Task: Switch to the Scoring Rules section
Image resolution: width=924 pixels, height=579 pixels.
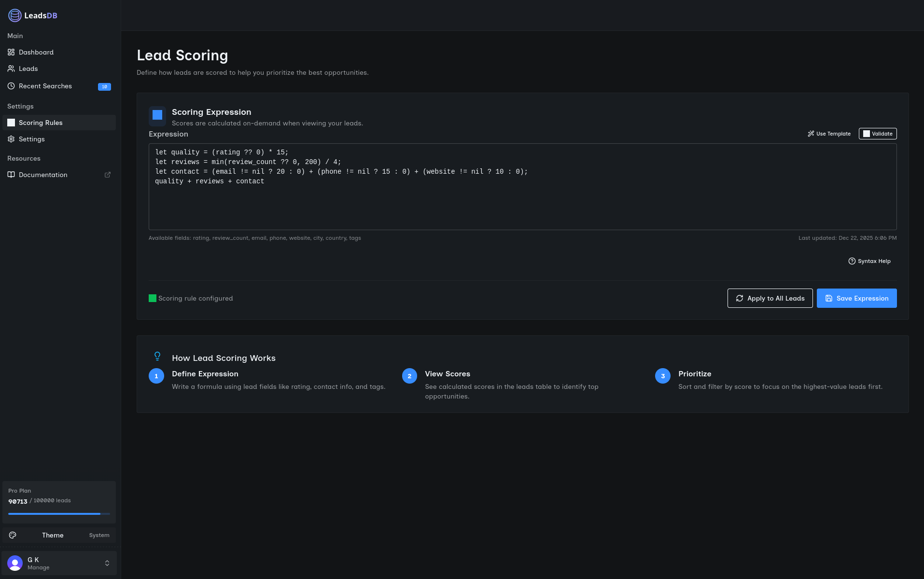Action: pos(41,123)
